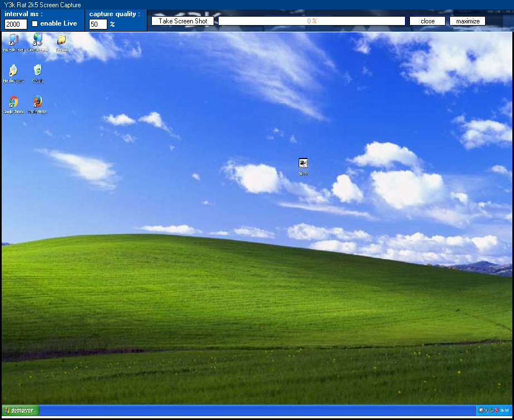Click the Mozilla Firefox desktop shortcut
514x420 pixels.
(37, 102)
